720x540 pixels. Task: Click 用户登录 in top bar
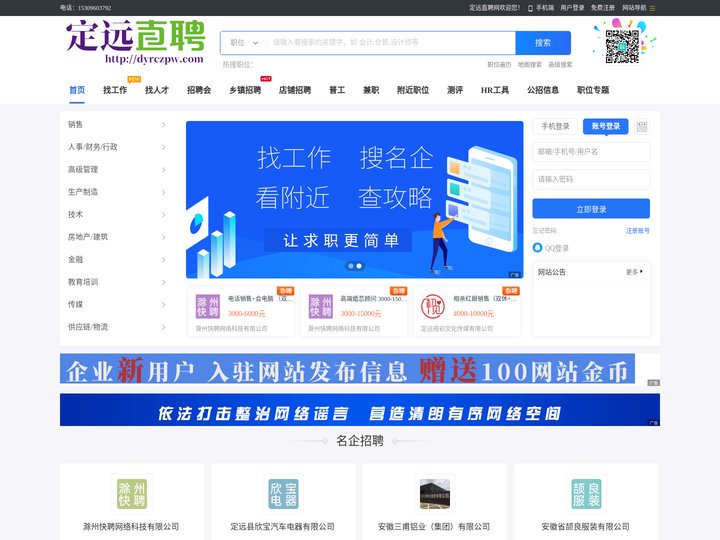(x=572, y=8)
